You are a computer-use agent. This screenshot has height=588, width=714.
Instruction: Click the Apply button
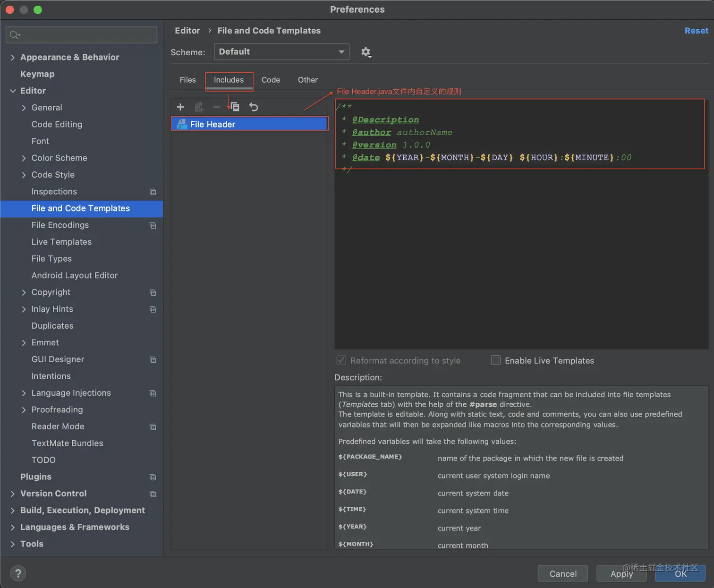coord(621,573)
